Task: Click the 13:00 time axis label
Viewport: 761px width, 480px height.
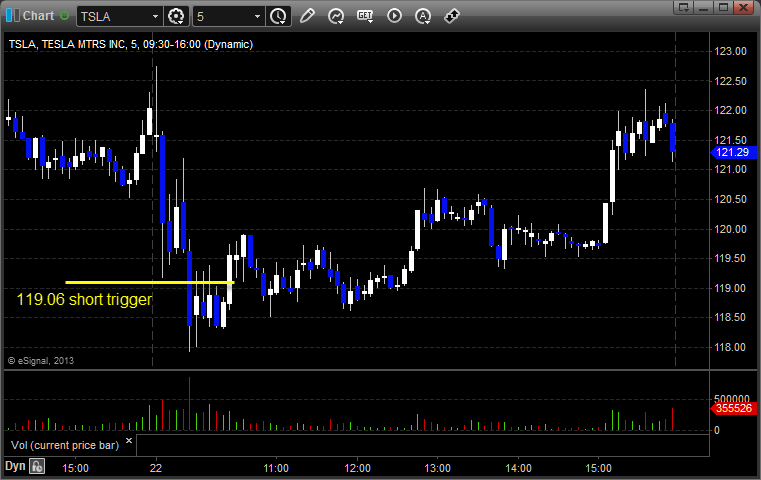Action: 438,468
